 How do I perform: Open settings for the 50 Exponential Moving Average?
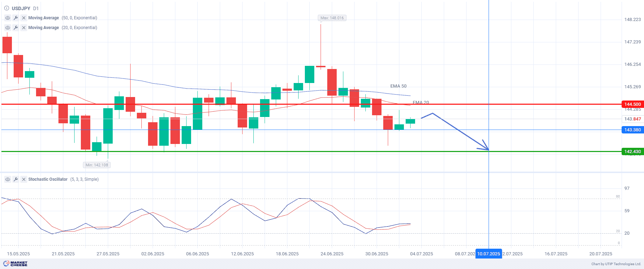tap(16, 18)
